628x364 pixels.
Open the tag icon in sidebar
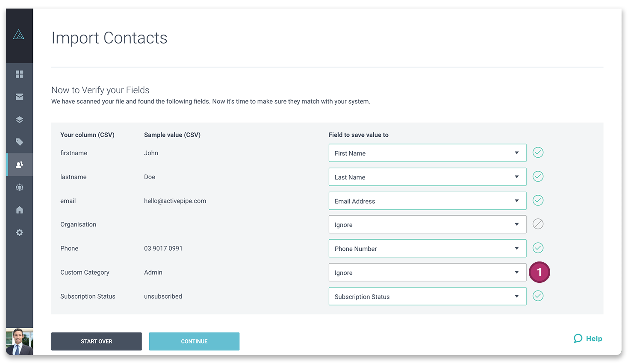coord(20,142)
